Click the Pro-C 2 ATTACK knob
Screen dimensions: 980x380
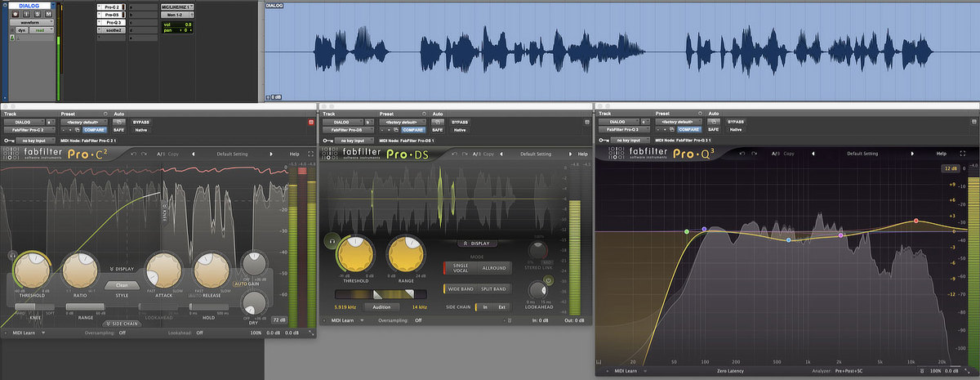pyautogui.click(x=164, y=270)
